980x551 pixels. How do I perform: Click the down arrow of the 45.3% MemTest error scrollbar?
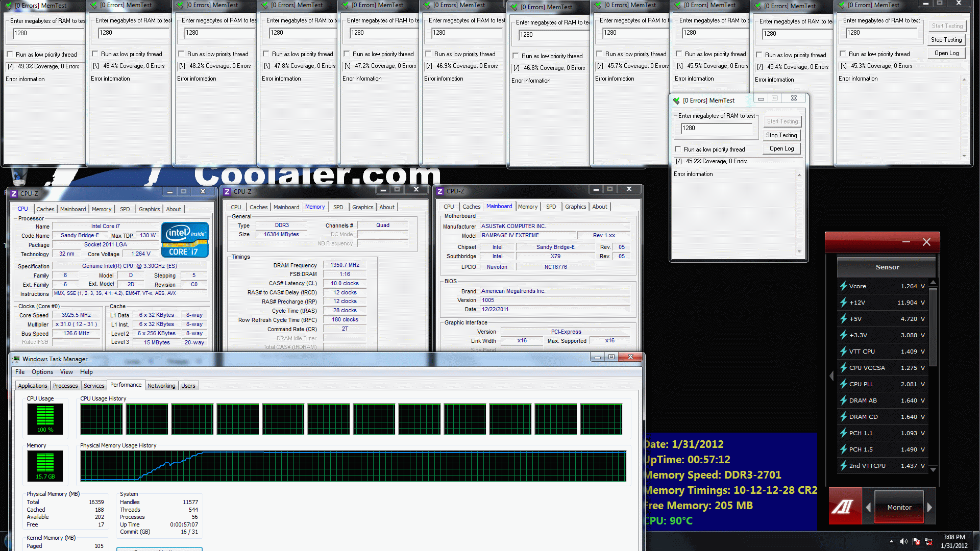[964, 156]
